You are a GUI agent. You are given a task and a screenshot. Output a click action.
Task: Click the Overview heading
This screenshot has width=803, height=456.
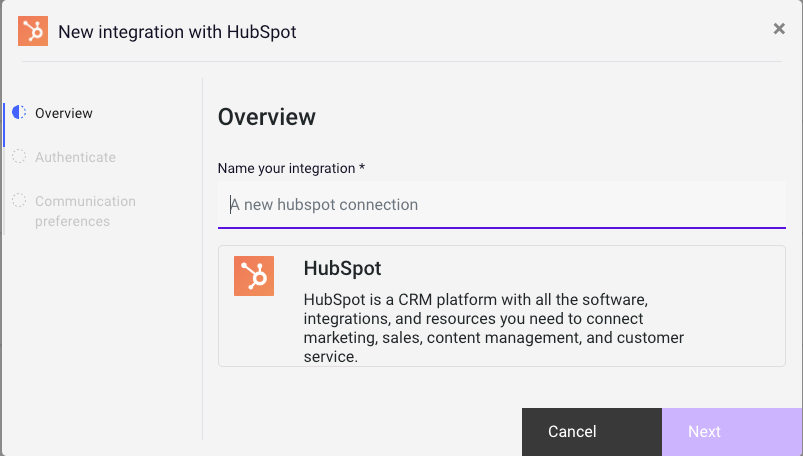[x=267, y=117]
